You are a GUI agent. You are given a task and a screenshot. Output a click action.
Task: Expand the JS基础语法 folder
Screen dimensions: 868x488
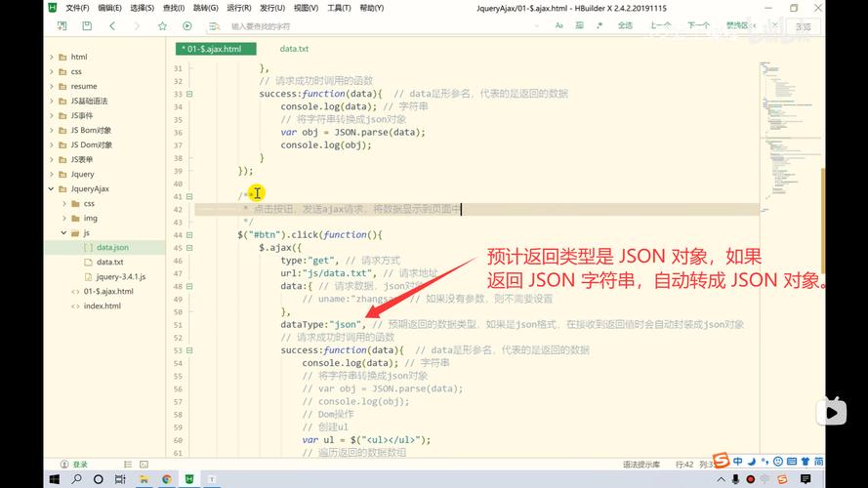tap(52, 101)
